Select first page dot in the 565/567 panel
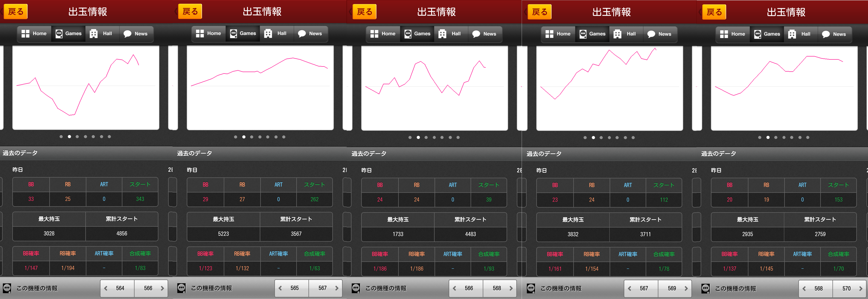 click(235, 137)
